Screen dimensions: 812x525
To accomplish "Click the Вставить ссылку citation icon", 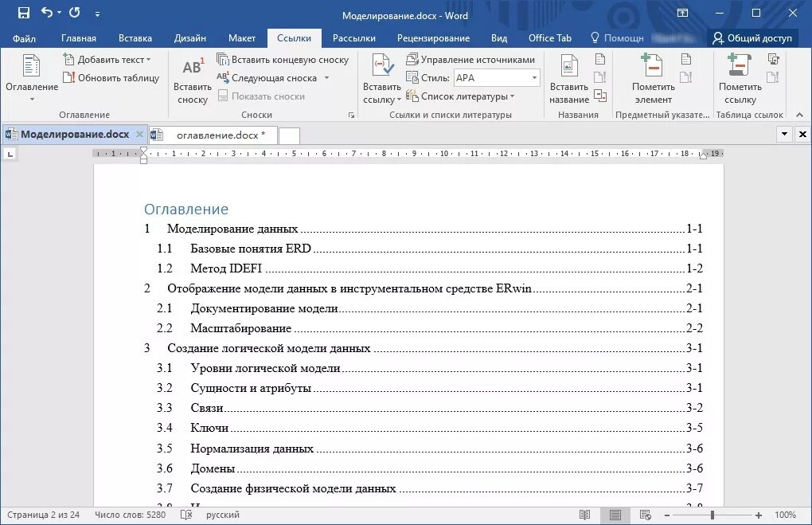I will coord(382,66).
